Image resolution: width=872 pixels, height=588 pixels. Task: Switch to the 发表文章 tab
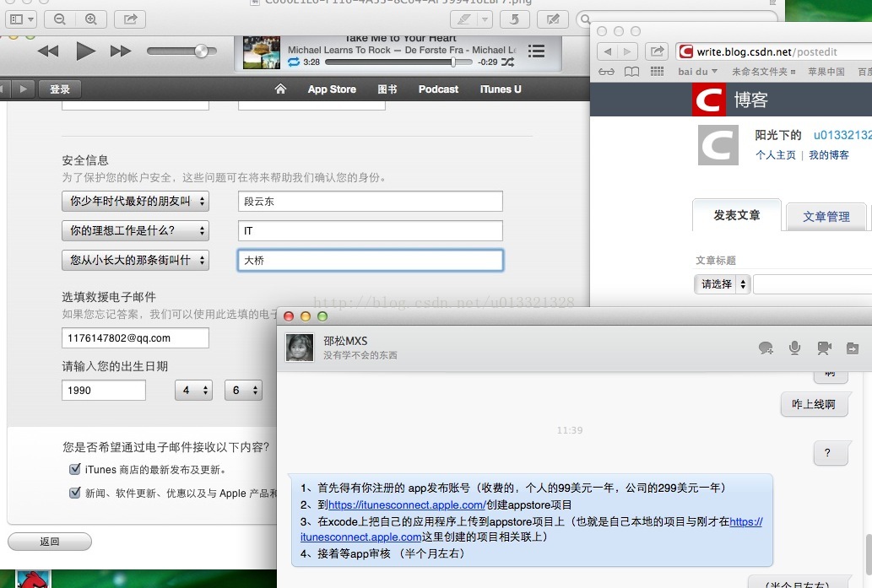pyautogui.click(x=737, y=215)
